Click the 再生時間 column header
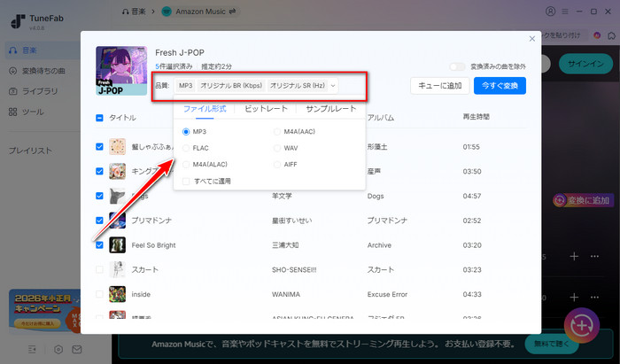This screenshot has height=364, width=620. [477, 117]
